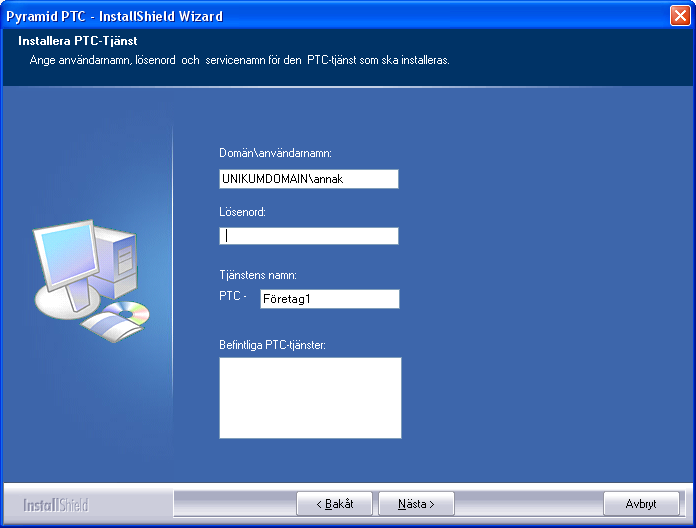Click the 'Befintliga PTC-tjänster:' label
This screenshot has width=696, height=528.
[x=273, y=345]
